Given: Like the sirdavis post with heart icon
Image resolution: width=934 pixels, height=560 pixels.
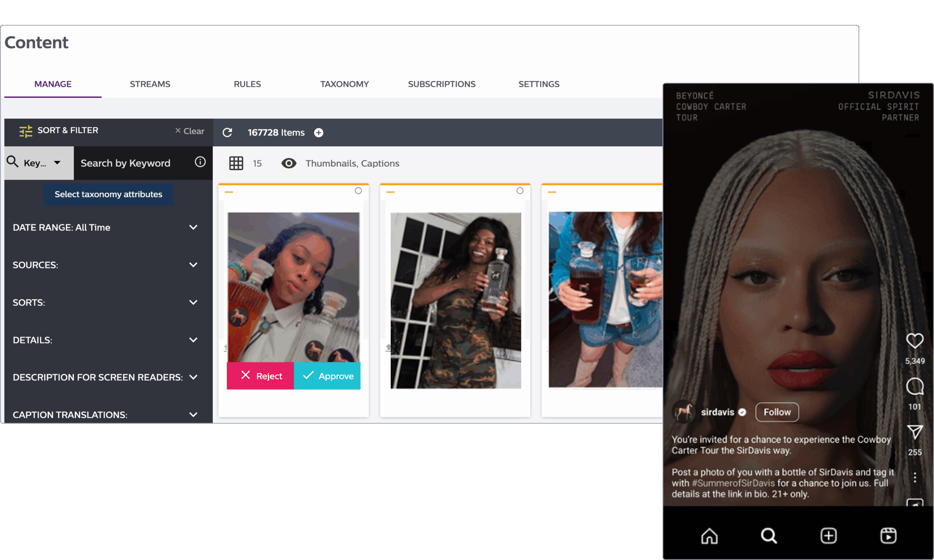Looking at the screenshot, I should tap(914, 341).
